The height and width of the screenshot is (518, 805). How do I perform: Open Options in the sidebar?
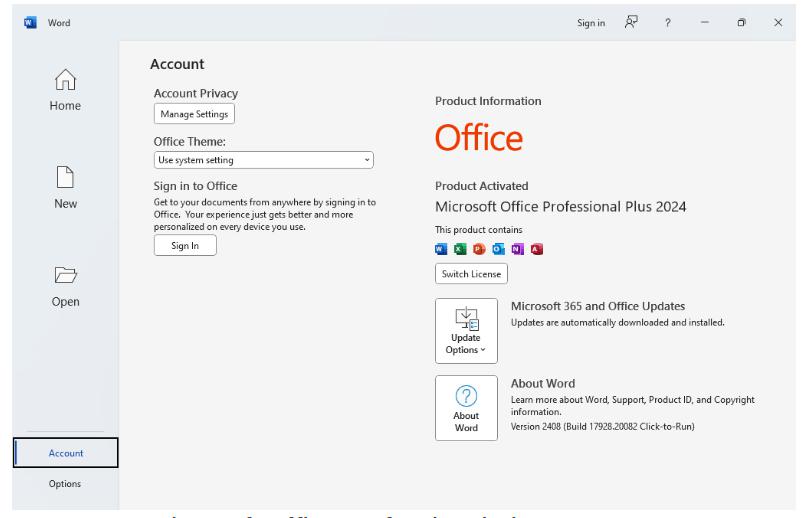tap(65, 484)
